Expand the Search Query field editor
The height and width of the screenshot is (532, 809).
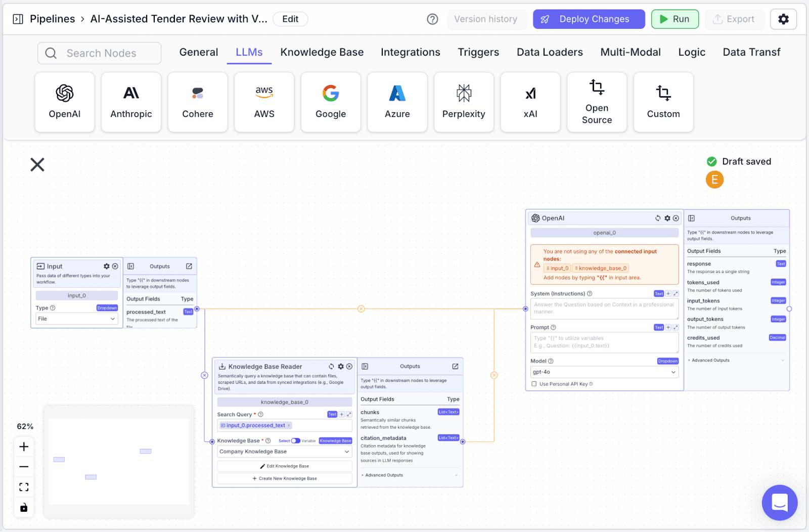(349, 414)
